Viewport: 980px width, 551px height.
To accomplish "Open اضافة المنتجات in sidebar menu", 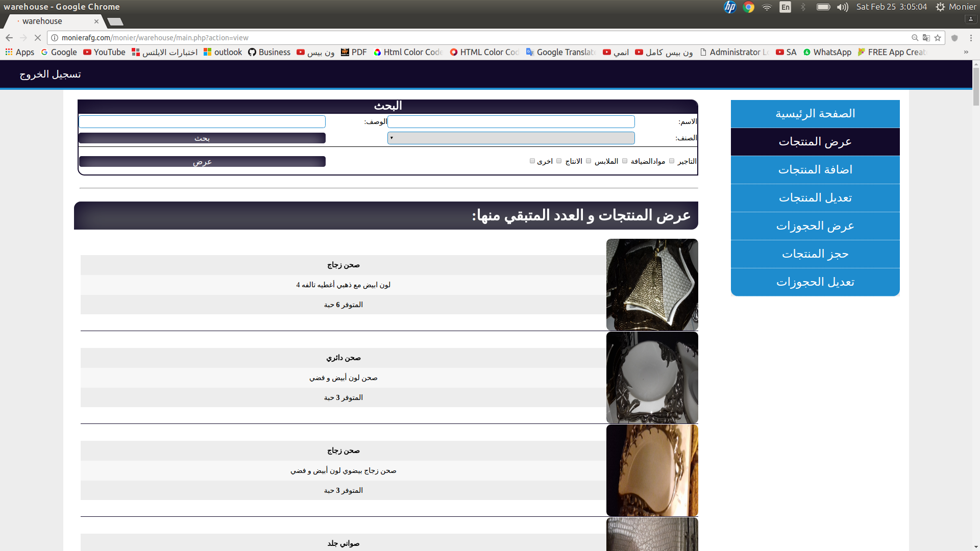I will pos(815,170).
